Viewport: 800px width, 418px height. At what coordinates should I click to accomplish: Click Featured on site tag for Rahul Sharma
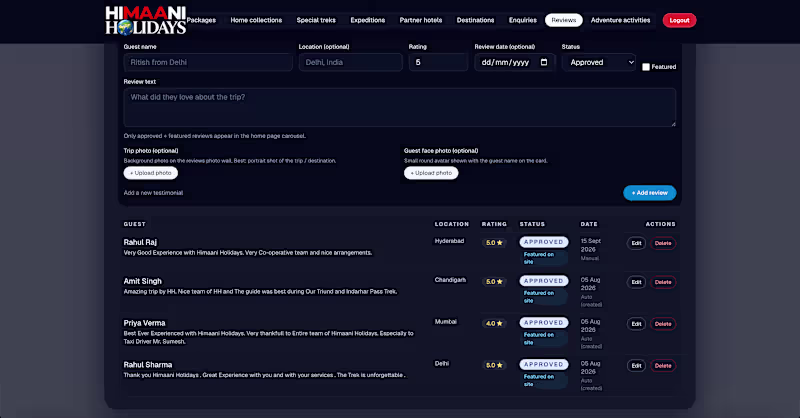click(543, 380)
